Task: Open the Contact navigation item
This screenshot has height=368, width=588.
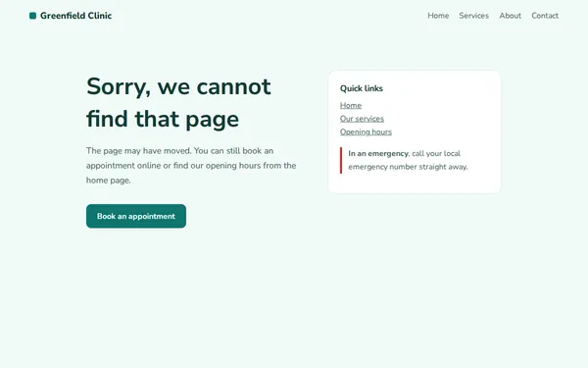Action: [545, 16]
